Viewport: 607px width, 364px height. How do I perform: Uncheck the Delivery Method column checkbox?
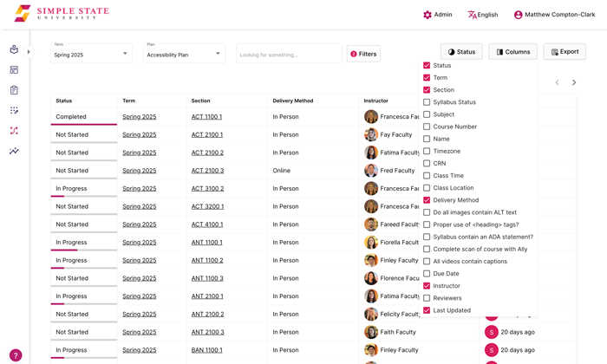tap(427, 200)
